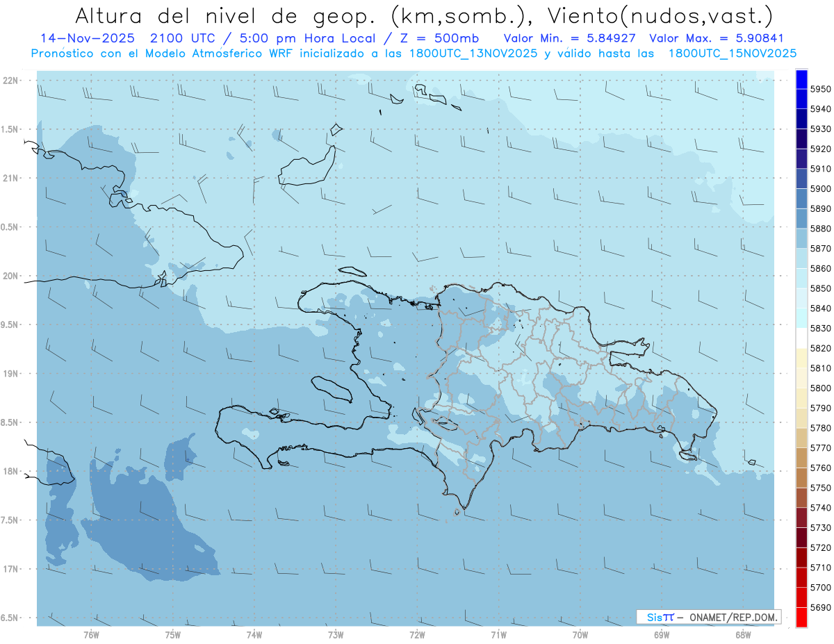Click the '5920' colorbar value
This screenshot has width=834, height=644.
(x=821, y=149)
